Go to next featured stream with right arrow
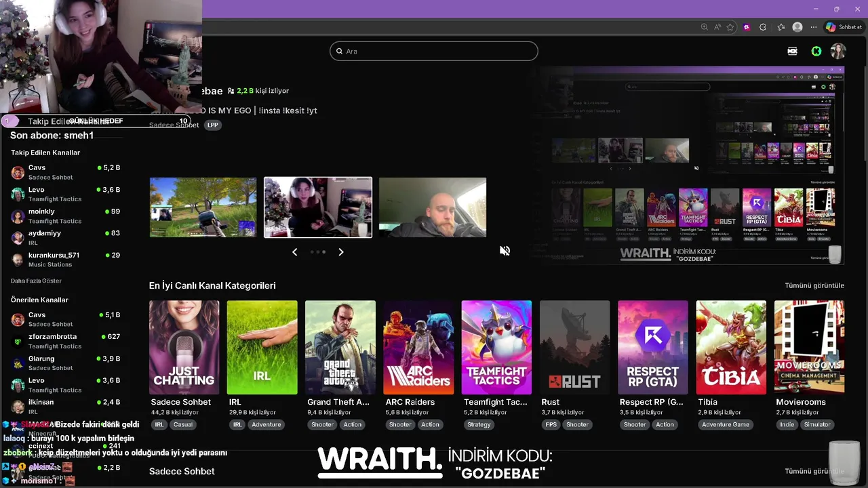868x488 pixels. pos(341,252)
